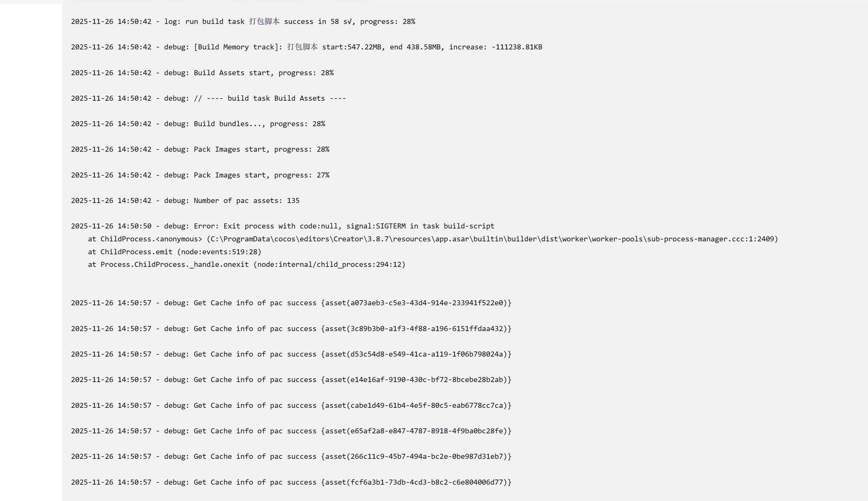
Task: Click cache log line for asset 266c11c9
Action: [x=291, y=457]
